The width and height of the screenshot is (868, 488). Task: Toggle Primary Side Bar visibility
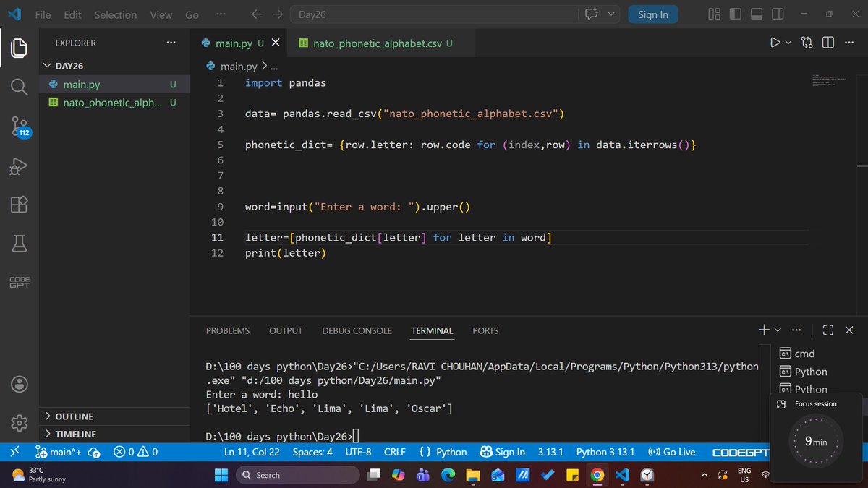[736, 14]
